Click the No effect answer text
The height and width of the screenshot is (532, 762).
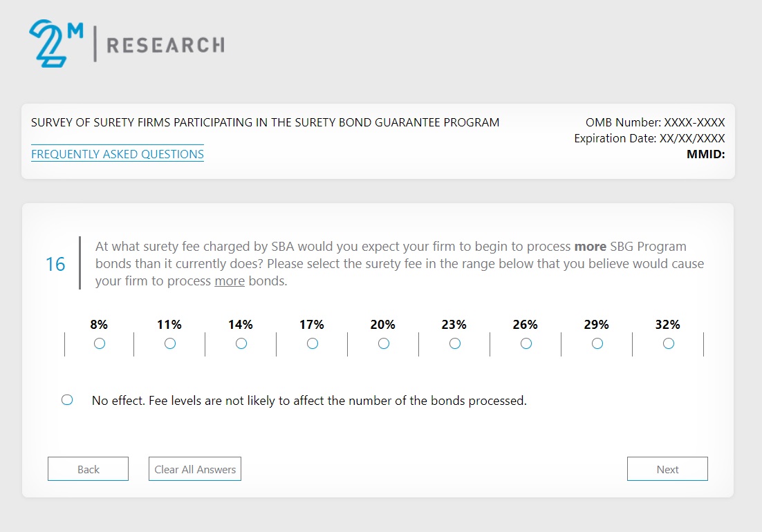309,401
